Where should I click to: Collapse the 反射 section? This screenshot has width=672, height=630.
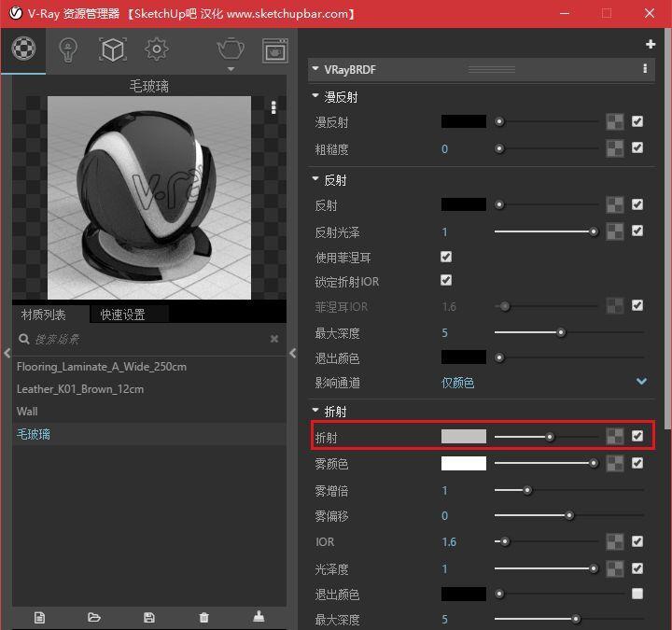pos(315,178)
